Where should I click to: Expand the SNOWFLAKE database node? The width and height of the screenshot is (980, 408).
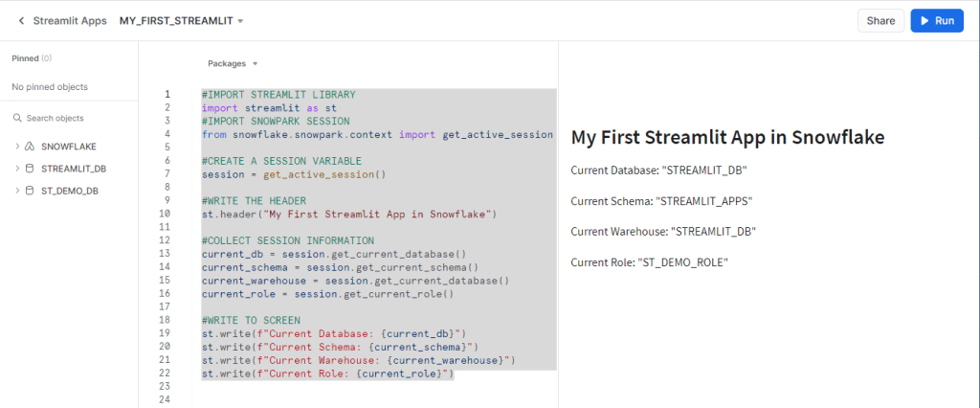(16, 147)
